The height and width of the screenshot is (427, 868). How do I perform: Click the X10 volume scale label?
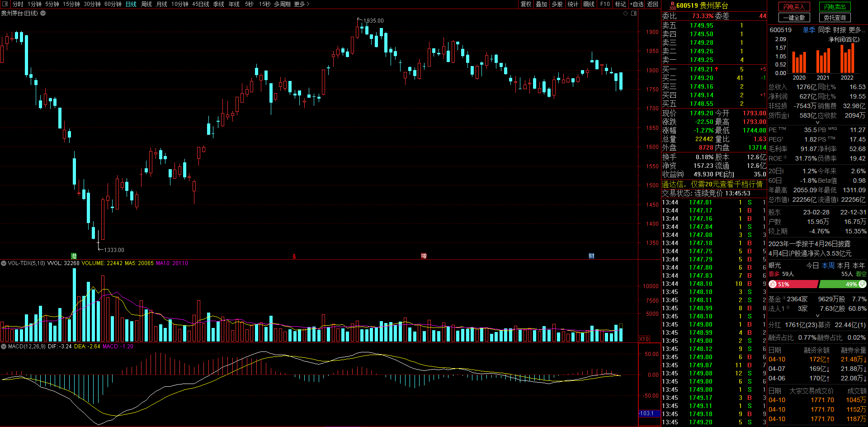(644, 339)
